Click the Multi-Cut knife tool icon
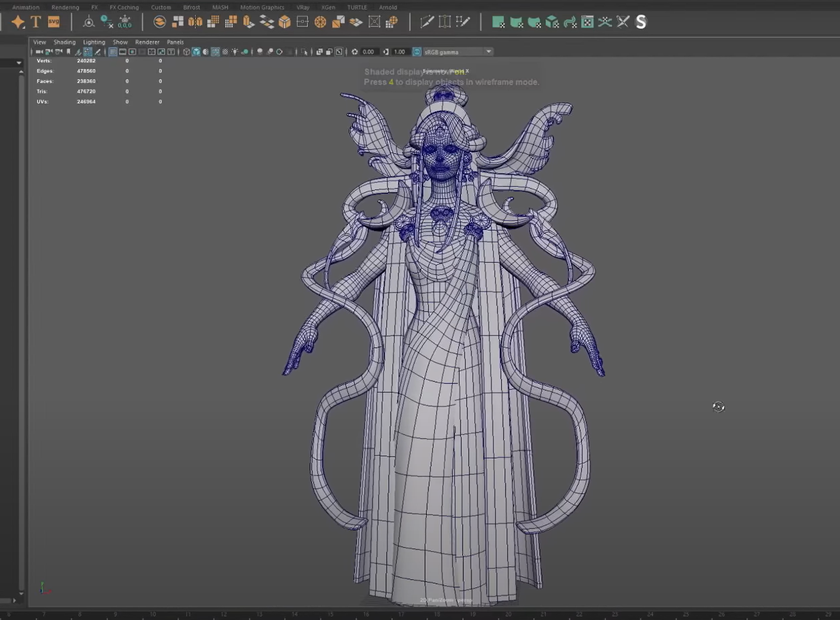 (x=427, y=22)
